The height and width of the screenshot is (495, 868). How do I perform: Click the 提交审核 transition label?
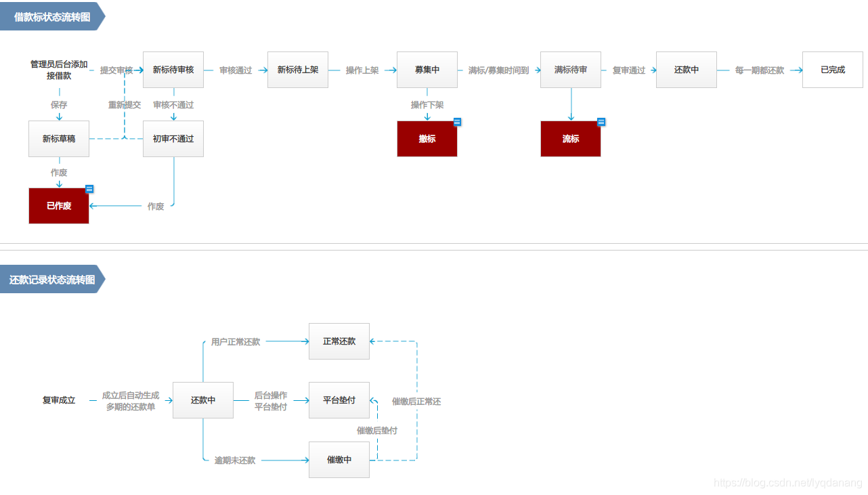(116, 70)
